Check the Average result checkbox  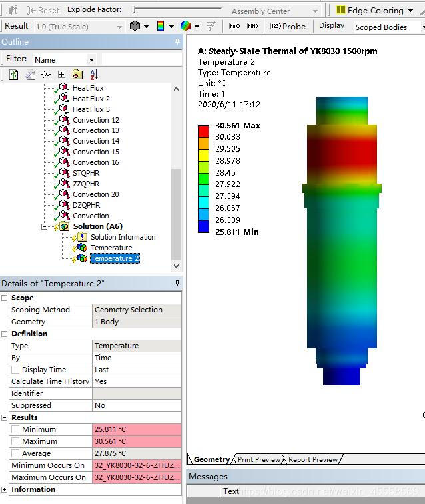point(15,453)
